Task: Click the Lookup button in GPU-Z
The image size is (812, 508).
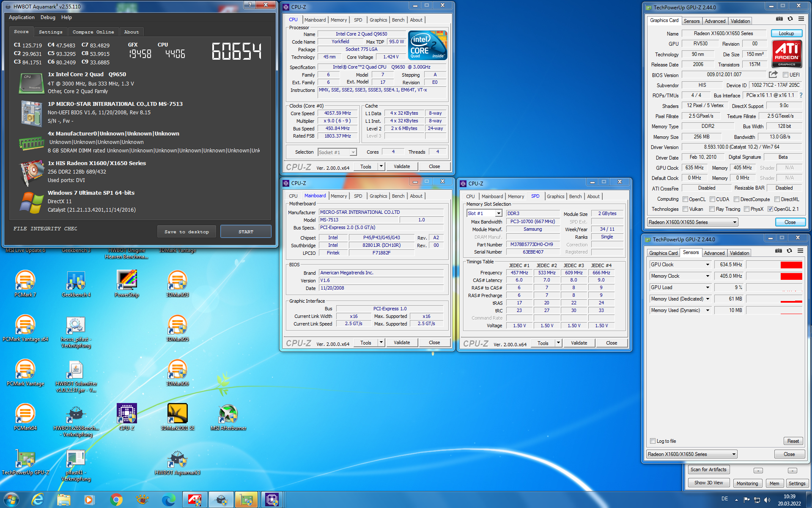Action: [x=786, y=33]
